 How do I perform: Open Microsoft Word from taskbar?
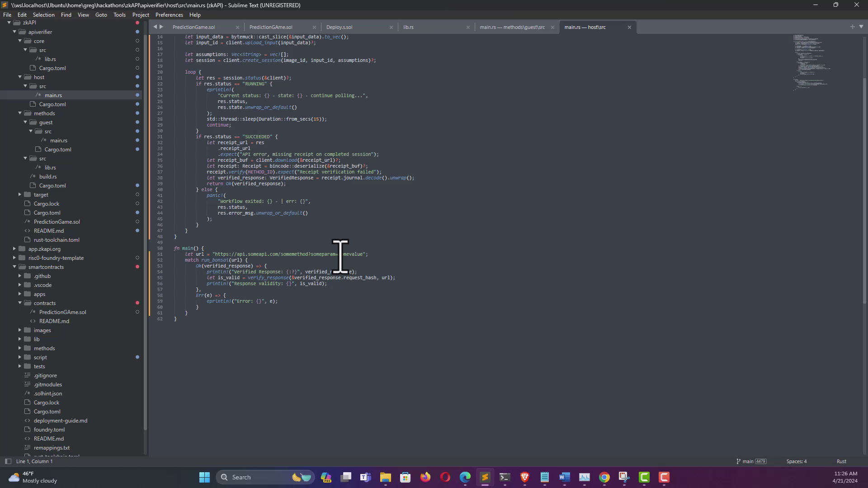point(565,477)
